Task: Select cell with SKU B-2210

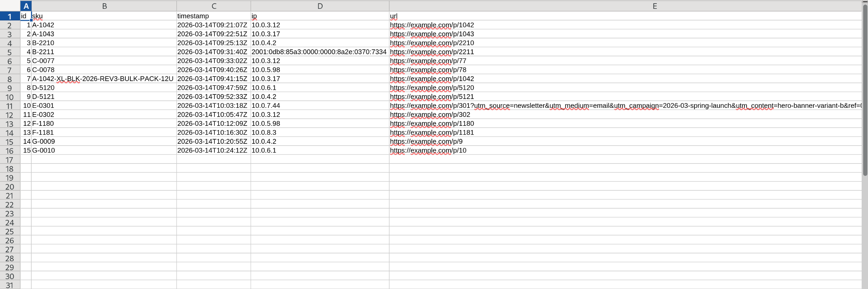Action: pos(104,43)
